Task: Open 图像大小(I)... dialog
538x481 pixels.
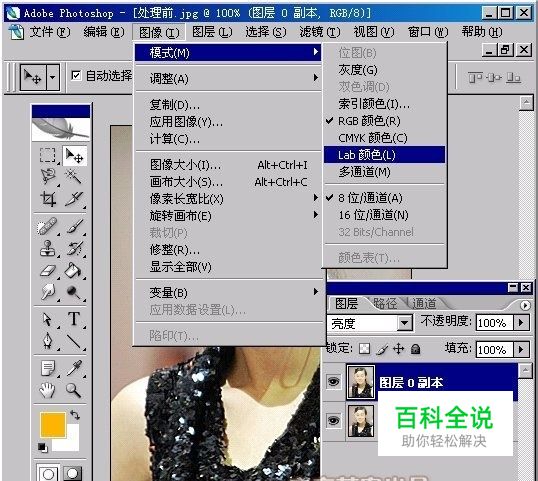Action: [228, 165]
